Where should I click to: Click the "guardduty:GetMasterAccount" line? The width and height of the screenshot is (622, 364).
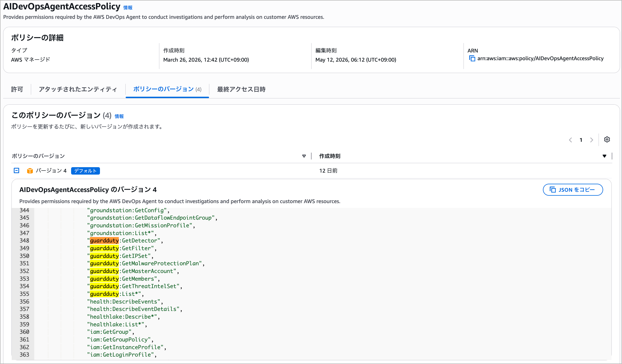tap(133, 271)
